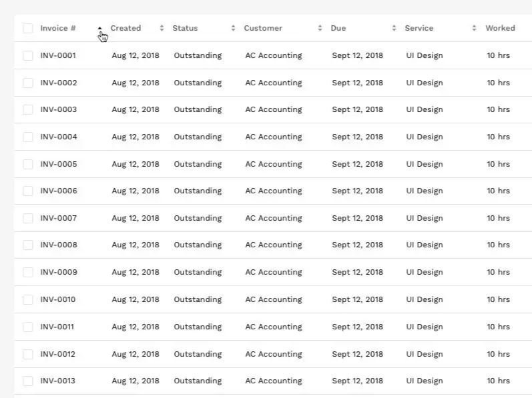
Task: Open invoice INV-0003
Action: (58, 109)
